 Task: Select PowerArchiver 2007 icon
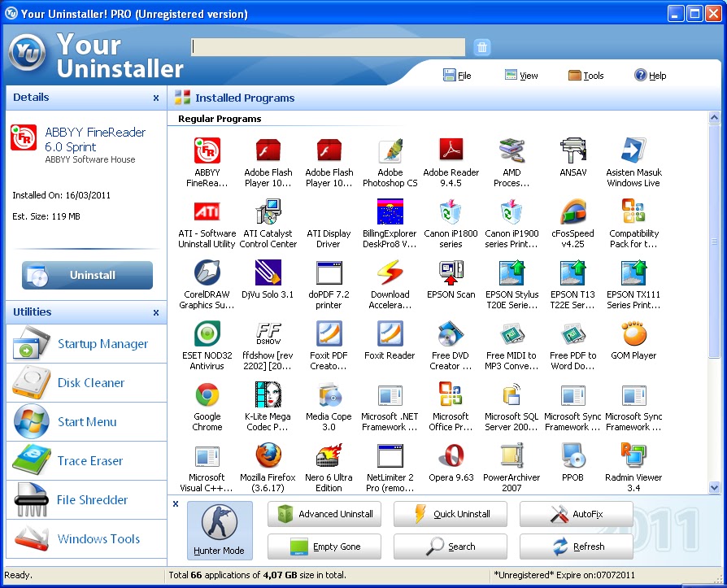pos(512,455)
